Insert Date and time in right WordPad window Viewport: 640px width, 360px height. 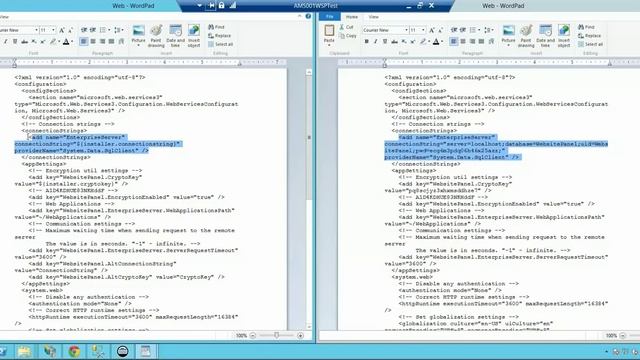pyautogui.click(x=545, y=36)
